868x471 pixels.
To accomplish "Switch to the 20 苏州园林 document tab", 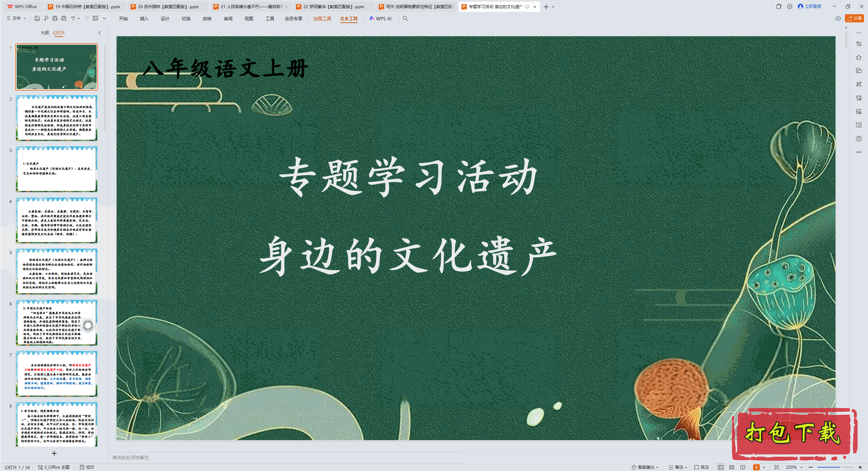I will tap(168, 6).
